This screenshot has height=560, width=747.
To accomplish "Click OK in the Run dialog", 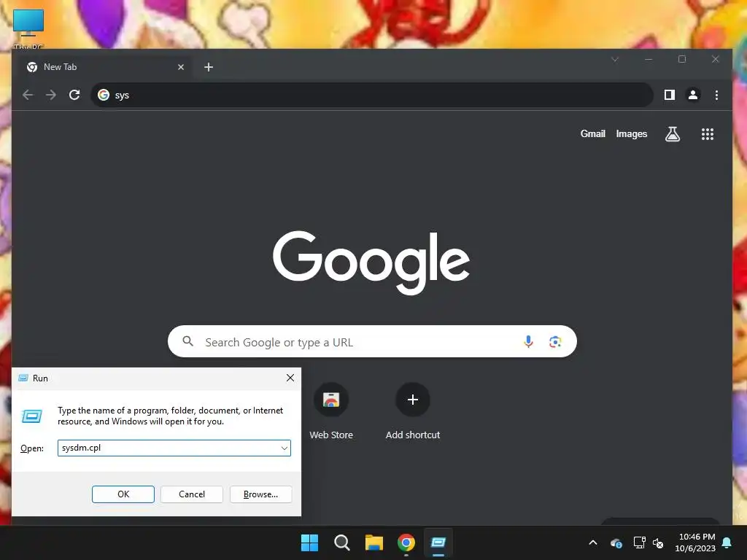I will coord(123,494).
